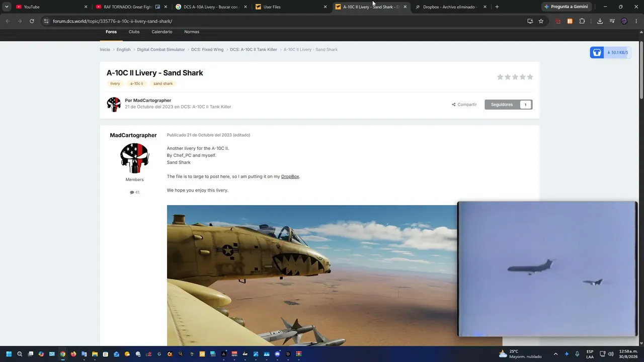Click the 'livery' tag

pos(115,83)
